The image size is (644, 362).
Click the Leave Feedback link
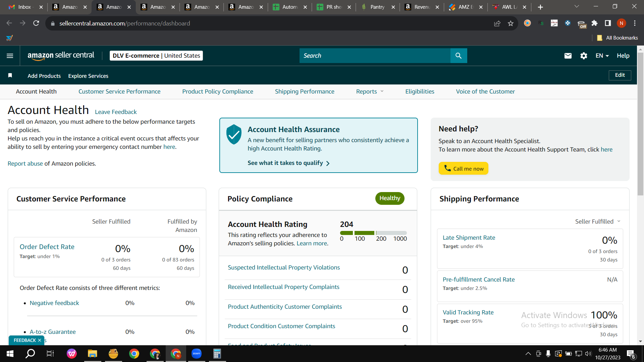click(x=116, y=112)
